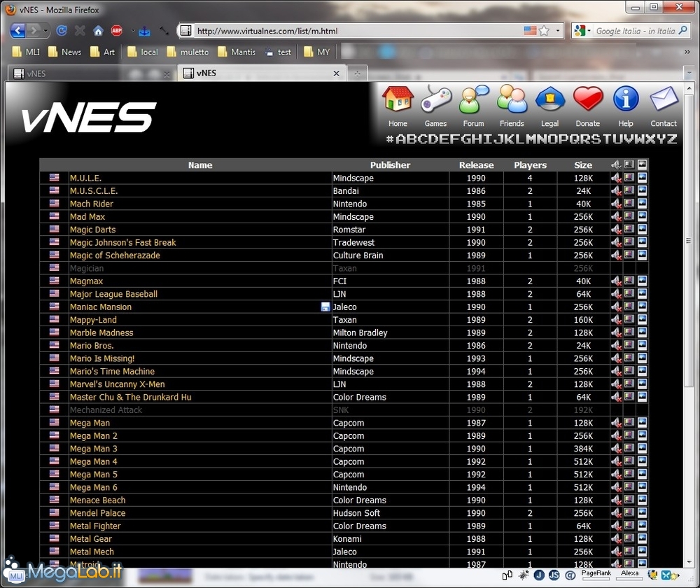700x588 pixels.
Task: Open the MY bookmarks folder
Action: click(x=316, y=52)
